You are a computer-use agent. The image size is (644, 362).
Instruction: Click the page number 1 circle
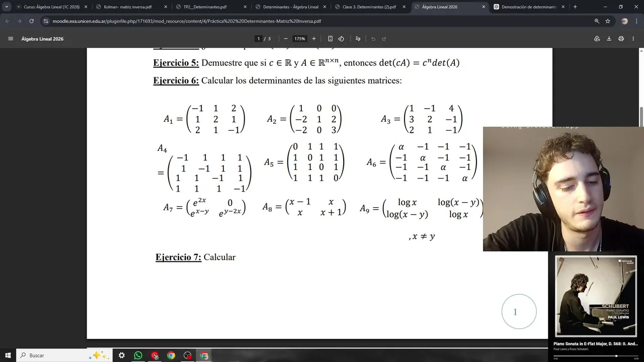point(519,312)
